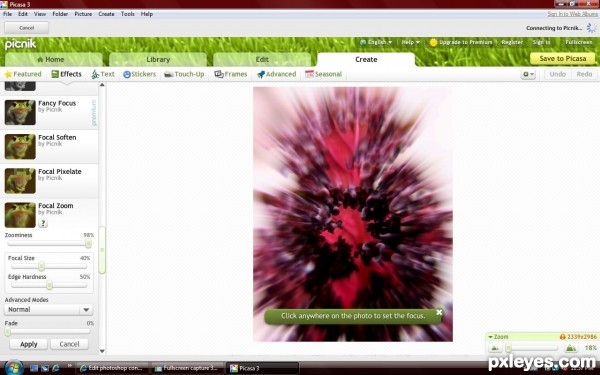Open the Seasonal category
The image size is (600, 375).
323,74
